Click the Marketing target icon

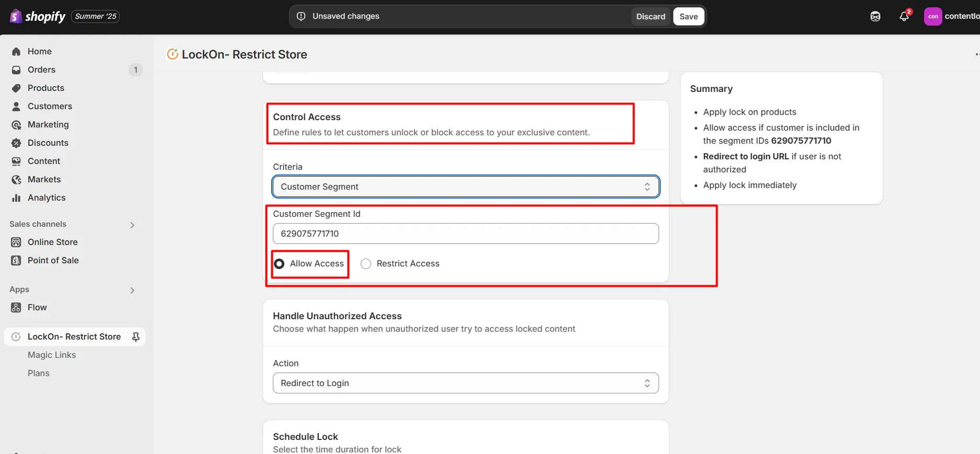point(16,124)
